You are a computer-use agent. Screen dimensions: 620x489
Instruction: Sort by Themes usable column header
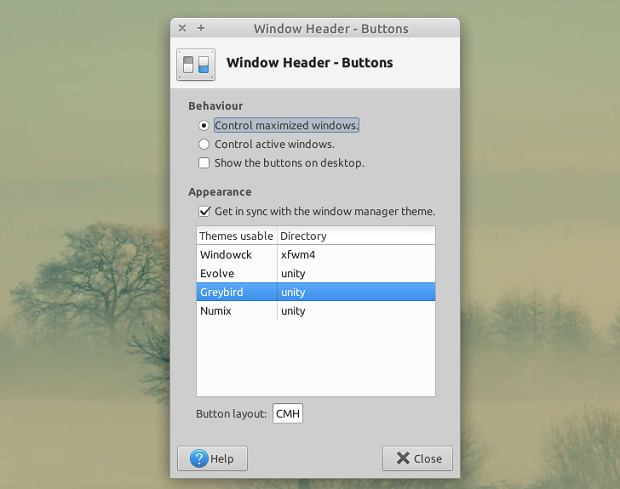click(237, 236)
